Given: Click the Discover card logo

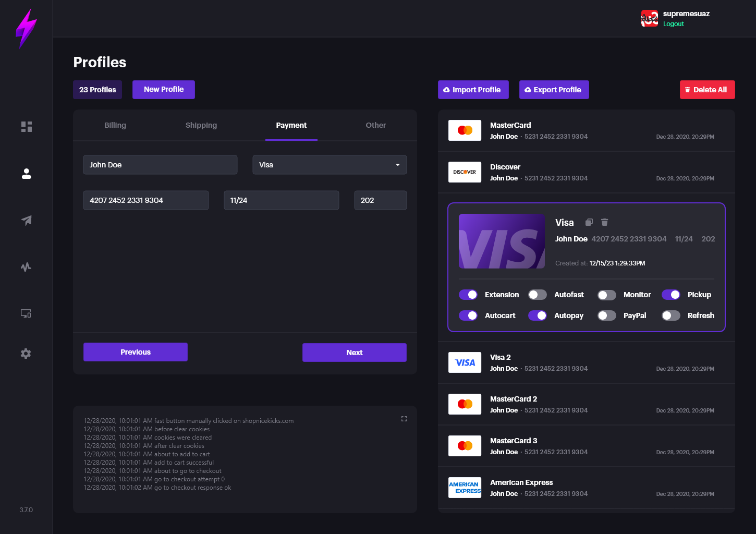Looking at the screenshot, I should [465, 172].
